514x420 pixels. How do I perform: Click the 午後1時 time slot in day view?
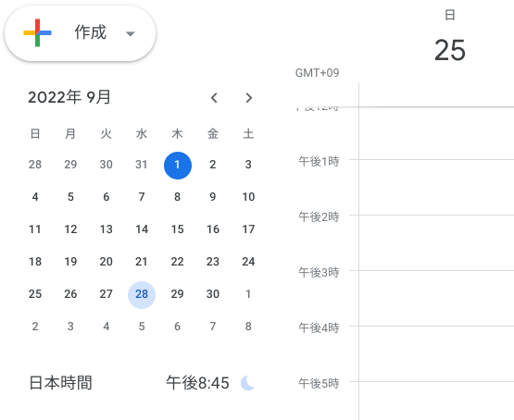coord(436,187)
